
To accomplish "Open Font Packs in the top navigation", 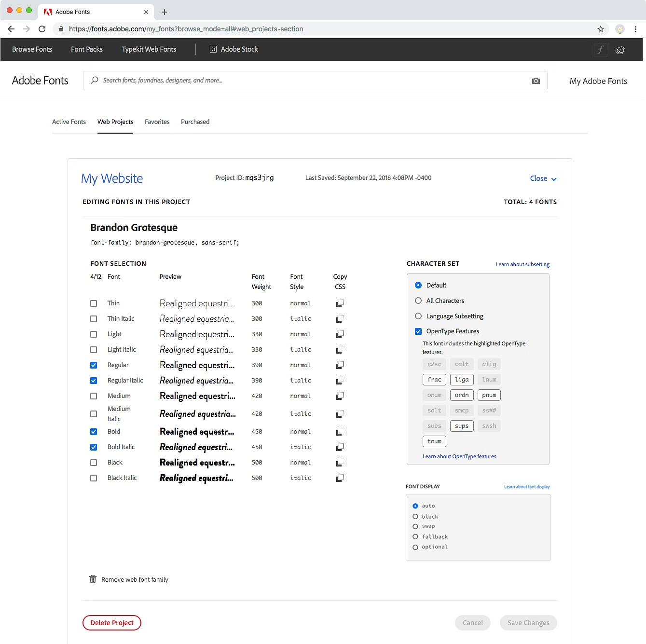I will pyautogui.click(x=87, y=49).
